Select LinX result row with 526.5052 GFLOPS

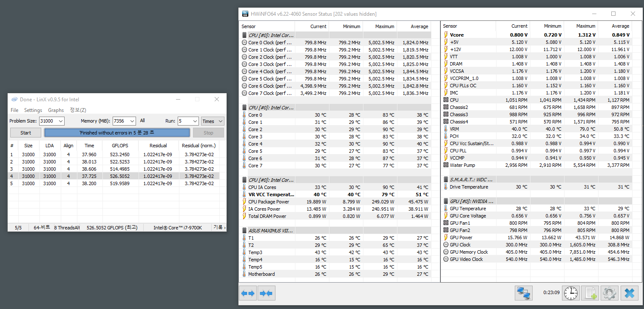113,176
